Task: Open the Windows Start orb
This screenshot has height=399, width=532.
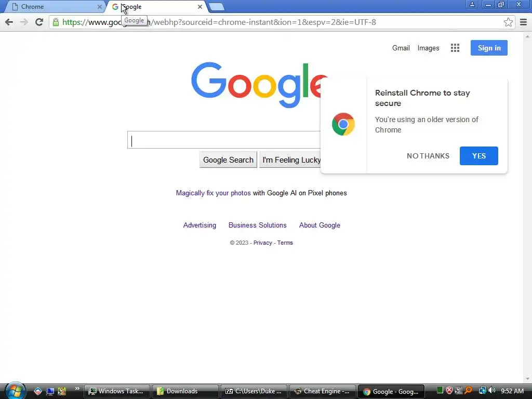Action: click(x=15, y=391)
